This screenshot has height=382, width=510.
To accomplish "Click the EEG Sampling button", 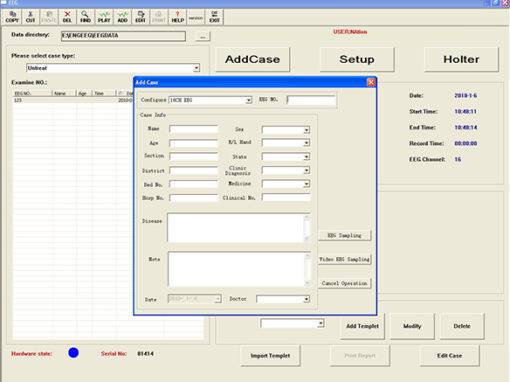I will tap(344, 235).
